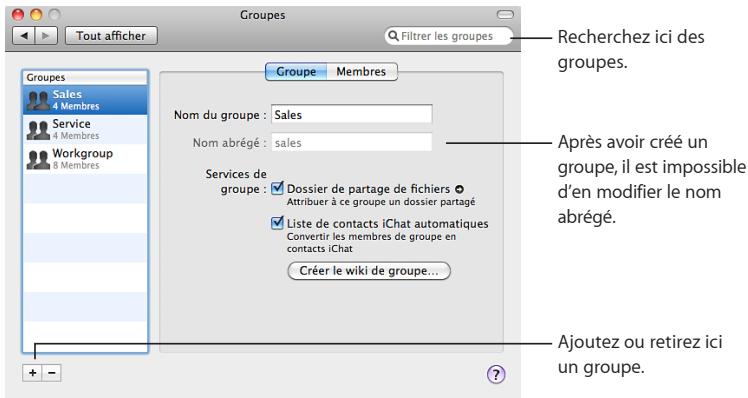This screenshot has height=398, width=748.
Task: Click the Sales group icon
Action: 38,100
